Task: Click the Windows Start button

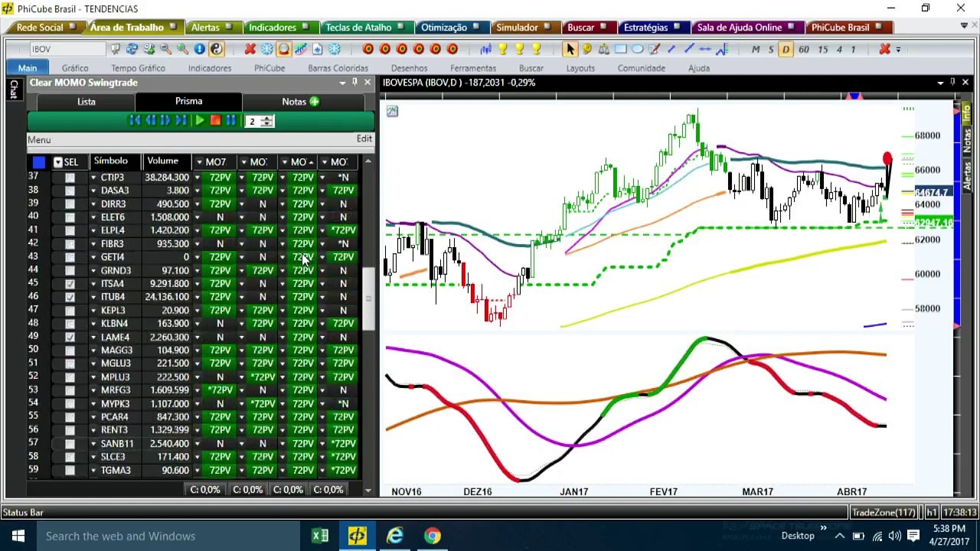Action: (18, 536)
